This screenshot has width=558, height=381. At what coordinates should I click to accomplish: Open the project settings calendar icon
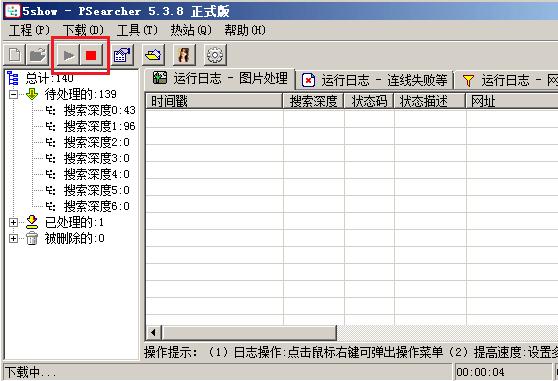point(122,55)
